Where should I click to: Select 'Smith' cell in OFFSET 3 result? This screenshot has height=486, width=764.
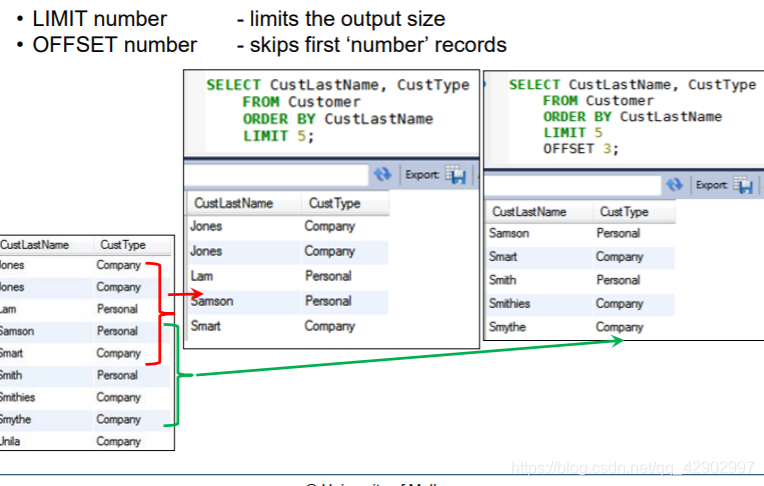[502, 280]
